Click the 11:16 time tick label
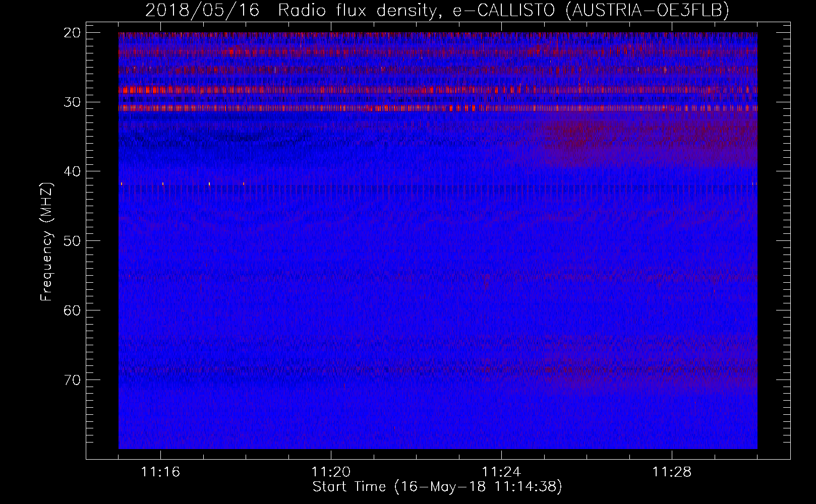 coord(161,472)
